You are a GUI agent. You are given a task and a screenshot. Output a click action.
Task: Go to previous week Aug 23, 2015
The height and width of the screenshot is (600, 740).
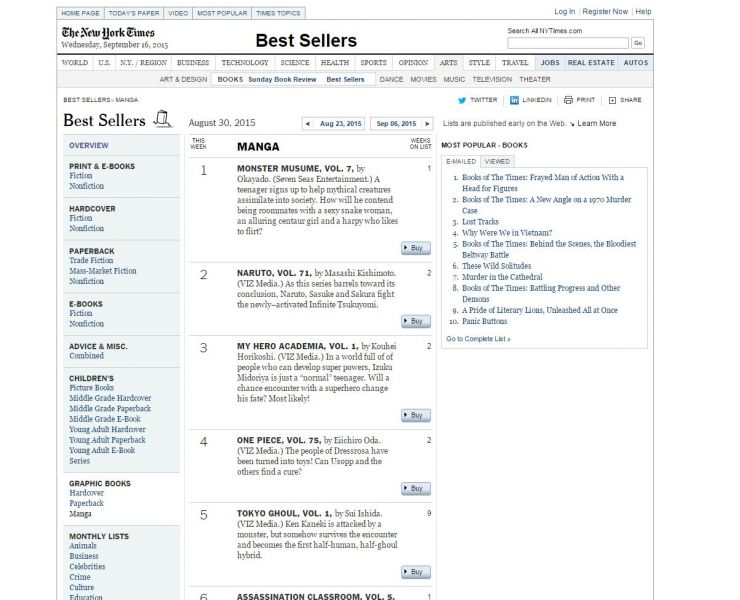(335, 124)
